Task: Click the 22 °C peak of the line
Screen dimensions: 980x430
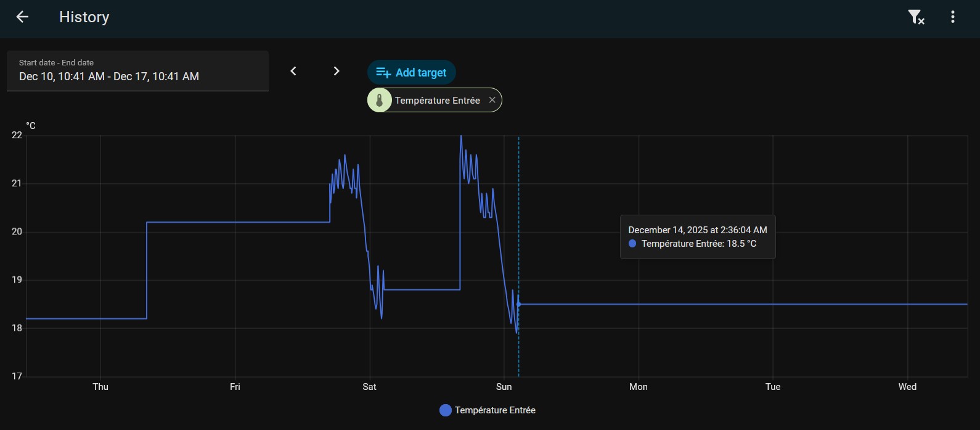Action: coord(461,137)
